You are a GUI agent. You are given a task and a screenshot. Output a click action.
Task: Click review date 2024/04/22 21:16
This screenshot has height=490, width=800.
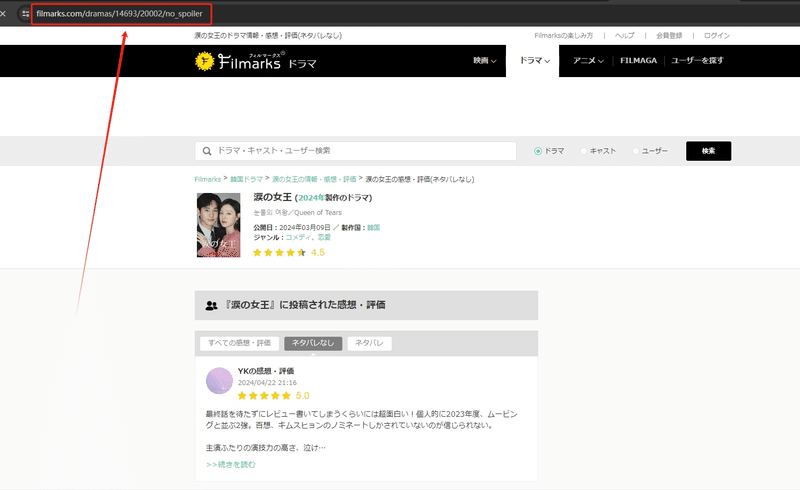click(267, 383)
